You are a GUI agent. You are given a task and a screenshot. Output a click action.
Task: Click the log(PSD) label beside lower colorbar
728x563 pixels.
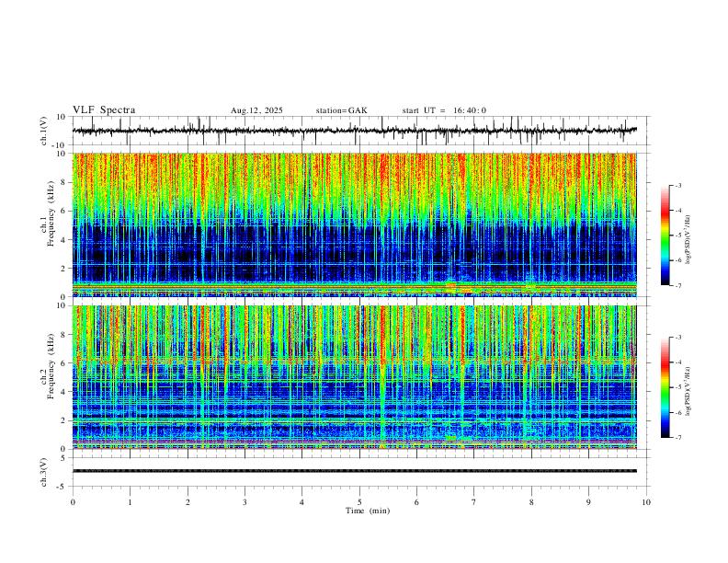688,391
